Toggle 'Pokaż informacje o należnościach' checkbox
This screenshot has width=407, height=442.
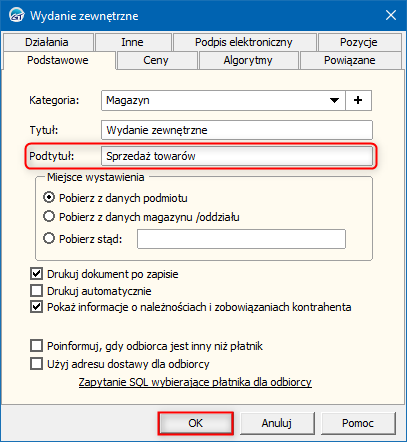(x=36, y=307)
